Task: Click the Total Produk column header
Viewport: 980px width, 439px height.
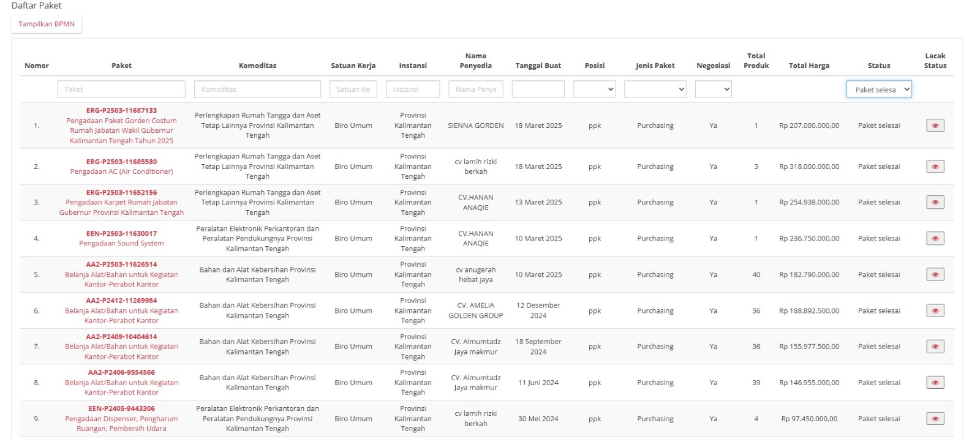Action: (x=756, y=61)
